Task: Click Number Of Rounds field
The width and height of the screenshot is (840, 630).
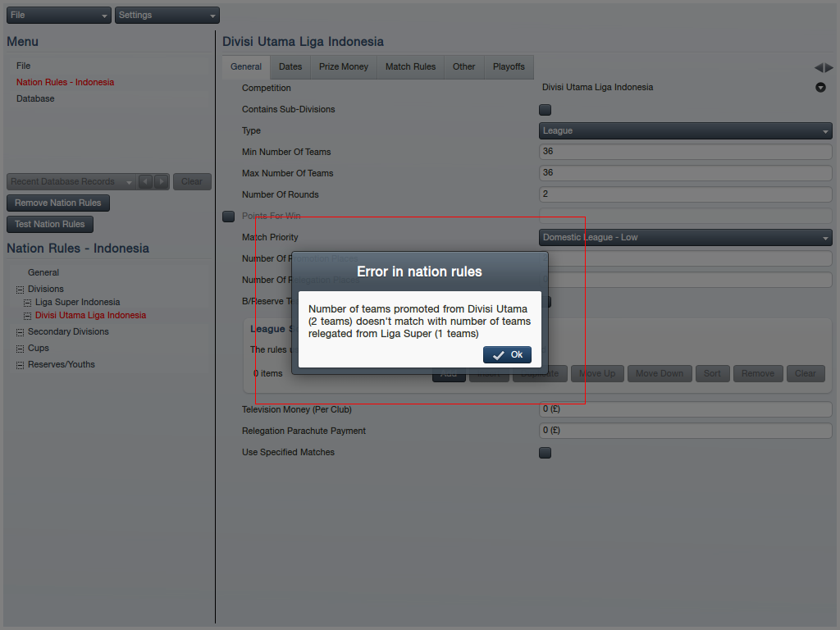Action: 685,194
